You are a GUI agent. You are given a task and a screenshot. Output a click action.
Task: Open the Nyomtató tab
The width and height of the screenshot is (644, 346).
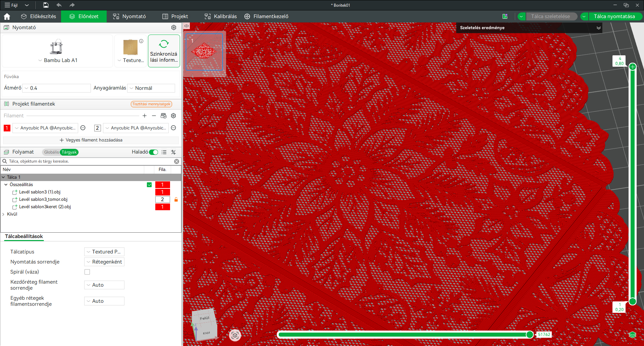[x=129, y=16]
